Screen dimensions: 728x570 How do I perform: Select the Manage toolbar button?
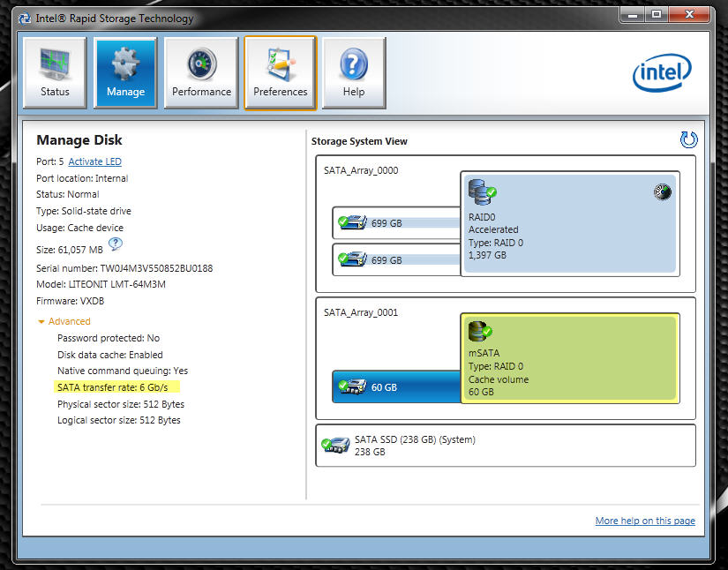(125, 72)
